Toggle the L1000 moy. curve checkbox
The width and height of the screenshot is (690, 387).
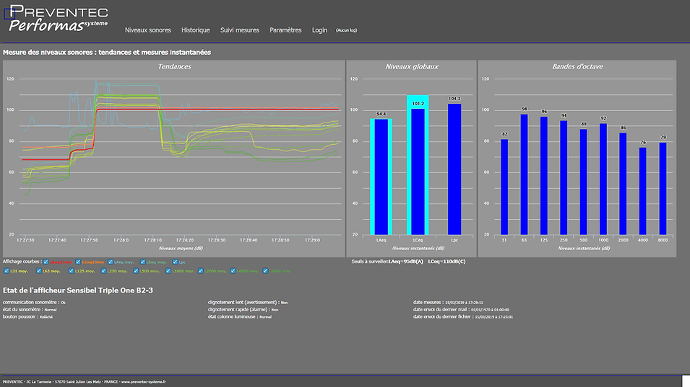pos(168,271)
